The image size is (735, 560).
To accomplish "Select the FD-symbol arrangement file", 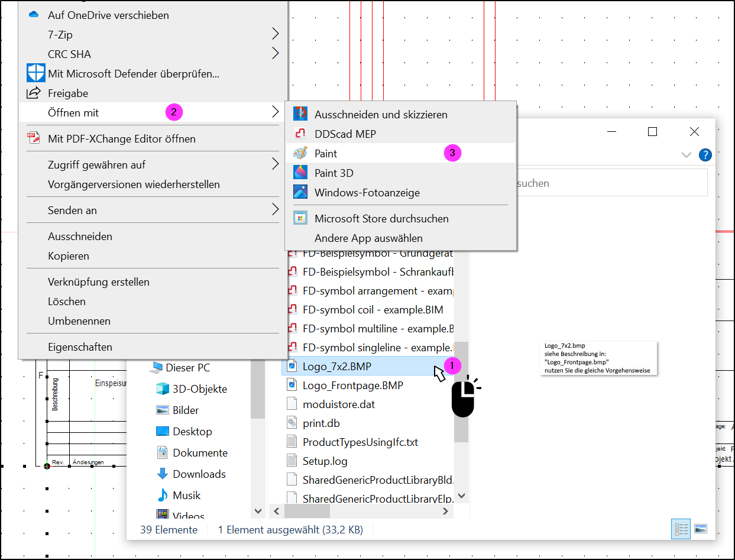I will (x=378, y=290).
